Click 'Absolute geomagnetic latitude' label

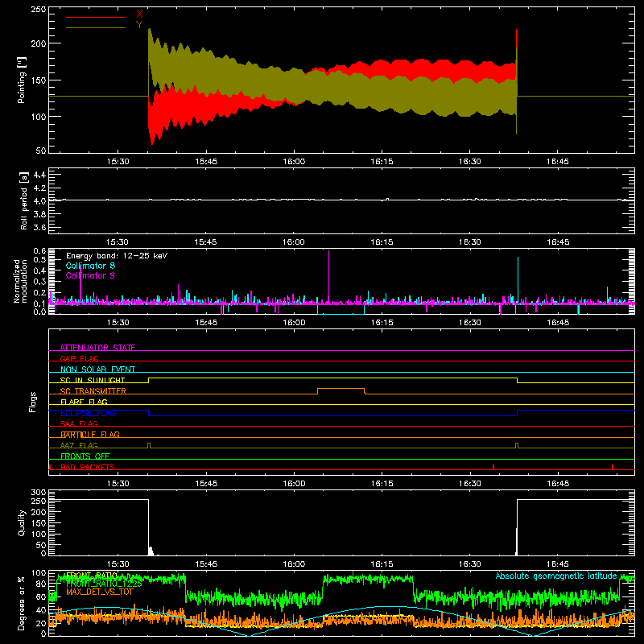tap(556, 576)
